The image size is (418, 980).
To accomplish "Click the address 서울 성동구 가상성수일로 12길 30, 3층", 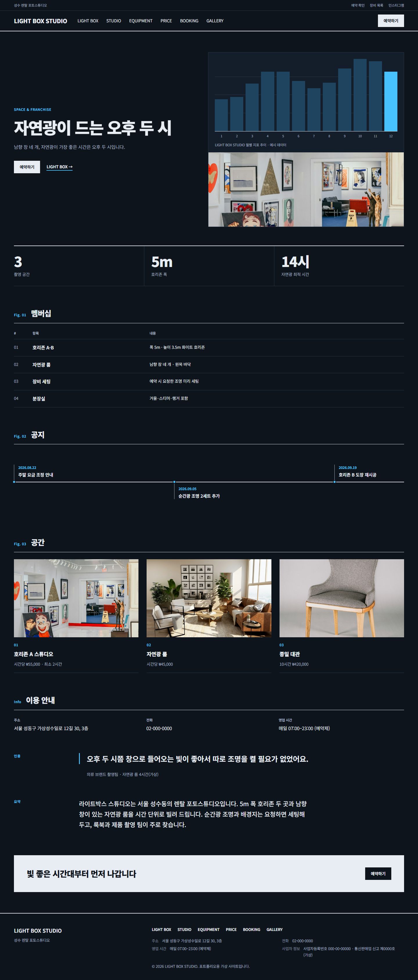I will (x=51, y=728).
